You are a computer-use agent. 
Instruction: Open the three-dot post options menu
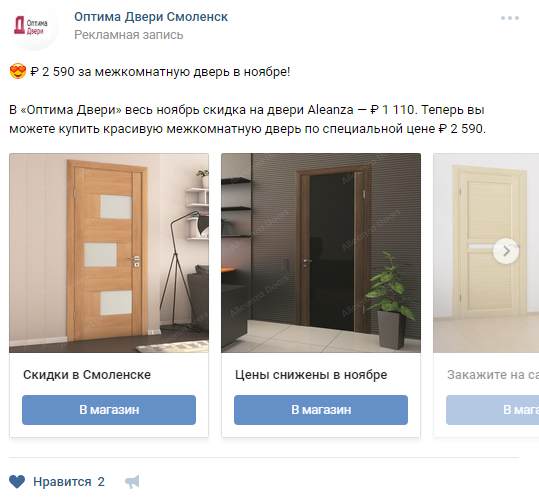coord(510,18)
